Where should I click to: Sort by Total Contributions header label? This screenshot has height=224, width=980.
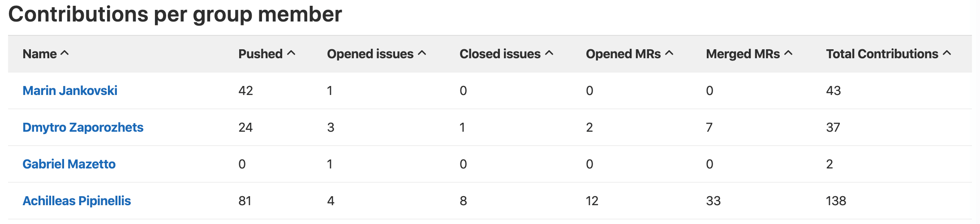(x=882, y=54)
